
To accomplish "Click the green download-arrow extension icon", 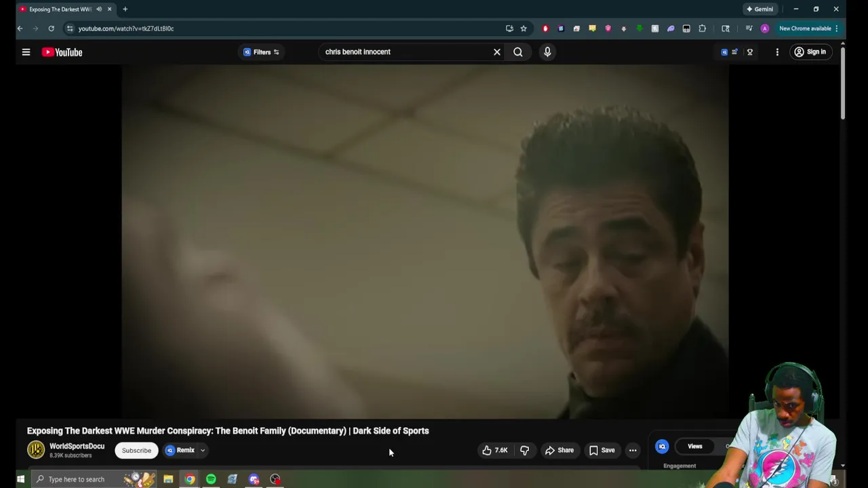I will [639, 28].
